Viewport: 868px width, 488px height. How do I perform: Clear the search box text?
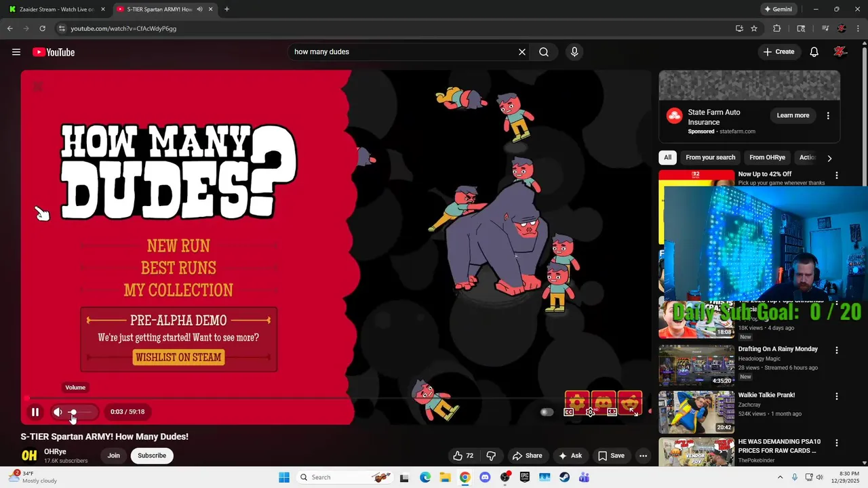click(522, 52)
